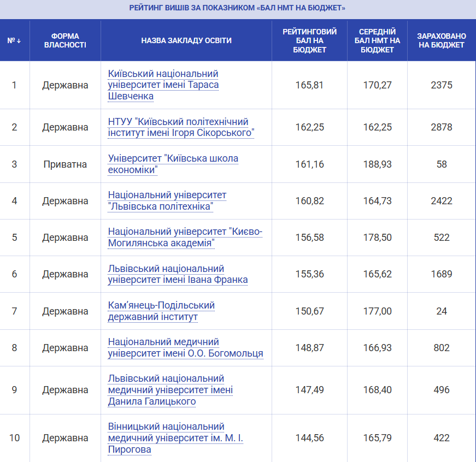Sort by Форма власності column header

pos(65,40)
